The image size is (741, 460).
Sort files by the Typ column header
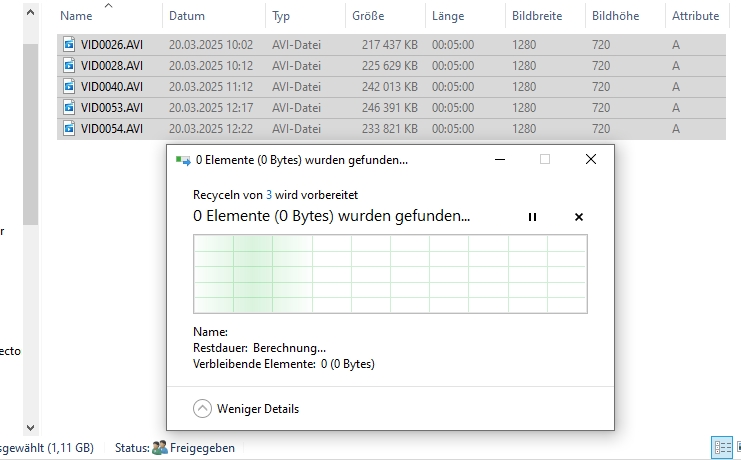281,16
